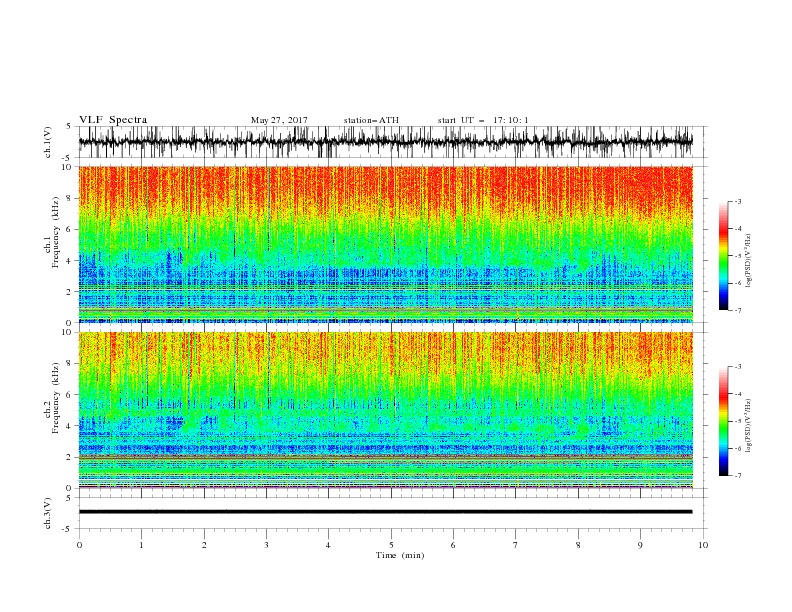Click the "-5" tick on ch.1(V) axis
The image size is (792, 612).
67,158
